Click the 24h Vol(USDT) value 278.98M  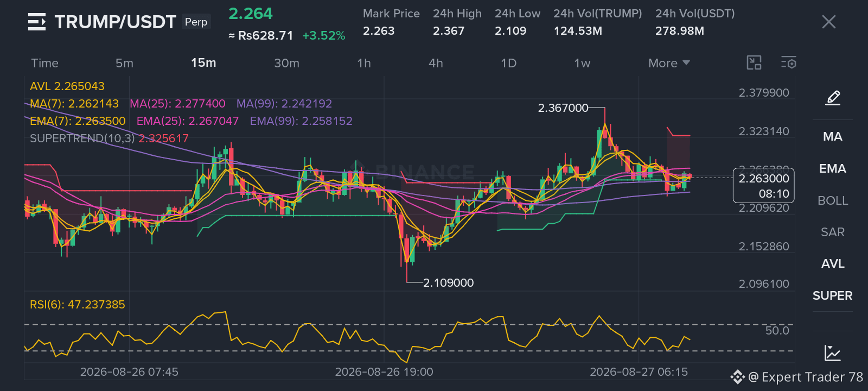(x=680, y=31)
